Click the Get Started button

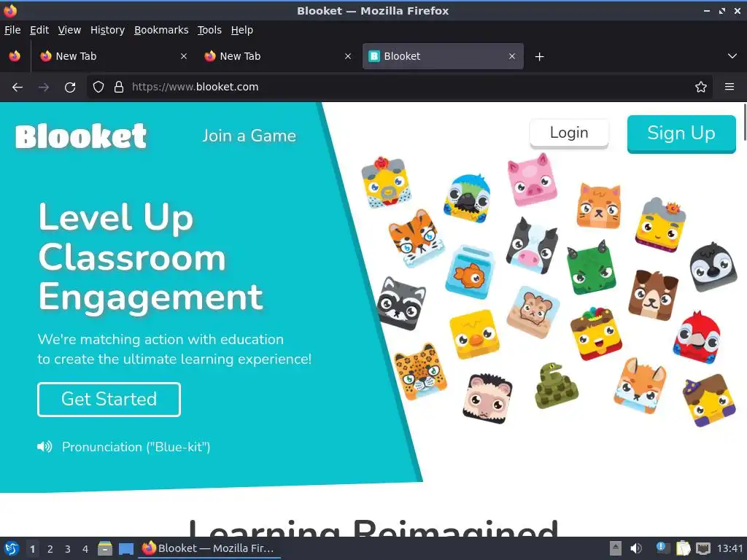pos(109,400)
